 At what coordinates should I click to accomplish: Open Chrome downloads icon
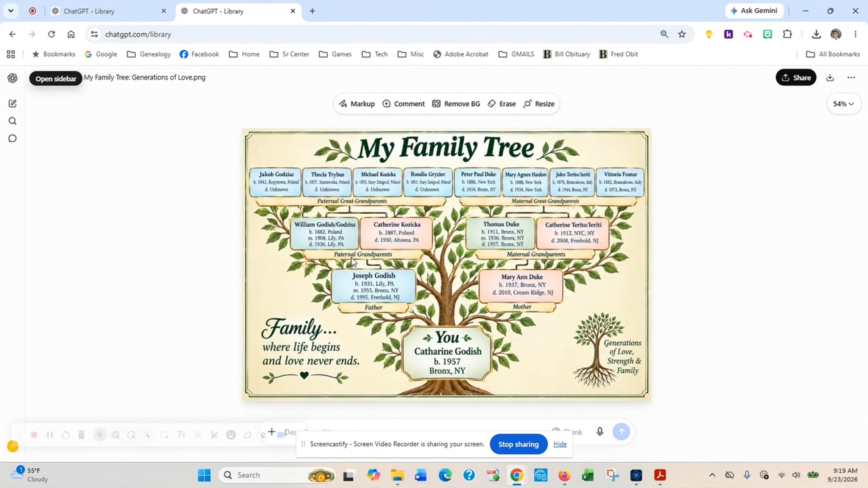[x=816, y=34]
